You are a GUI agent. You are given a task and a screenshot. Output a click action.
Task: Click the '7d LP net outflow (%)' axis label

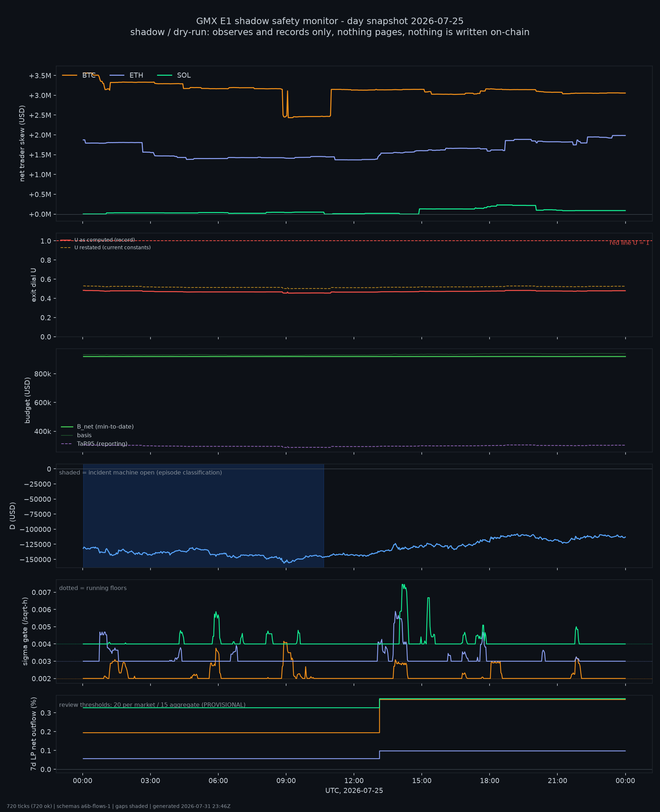[33, 734]
